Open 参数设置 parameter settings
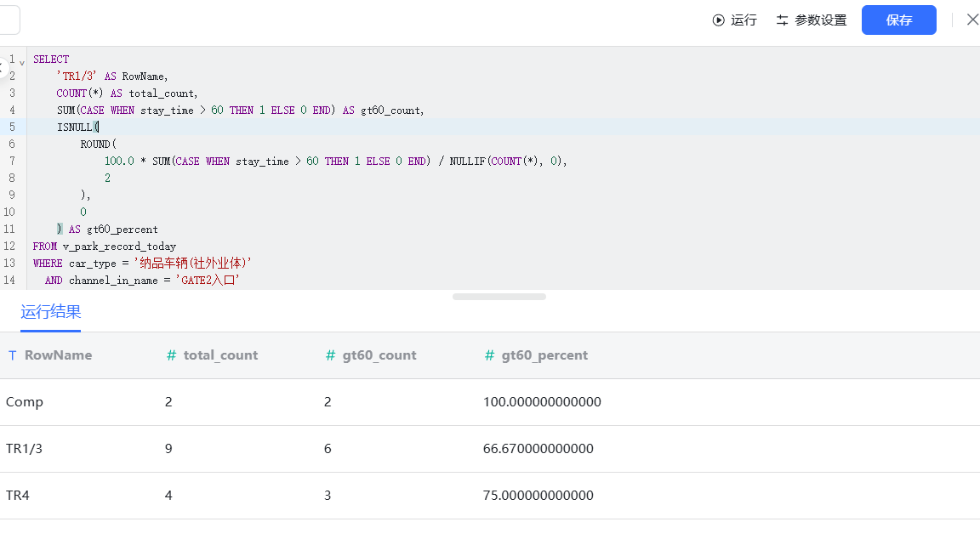Image resolution: width=980 pixels, height=539 pixels. (x=812, y=20)
